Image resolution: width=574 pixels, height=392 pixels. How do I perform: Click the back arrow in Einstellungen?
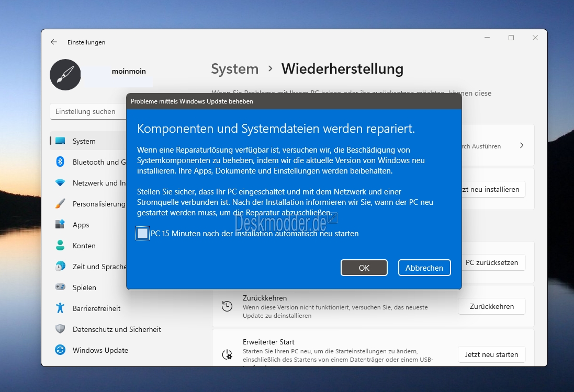pyautogui.click(x=54, y=42)
